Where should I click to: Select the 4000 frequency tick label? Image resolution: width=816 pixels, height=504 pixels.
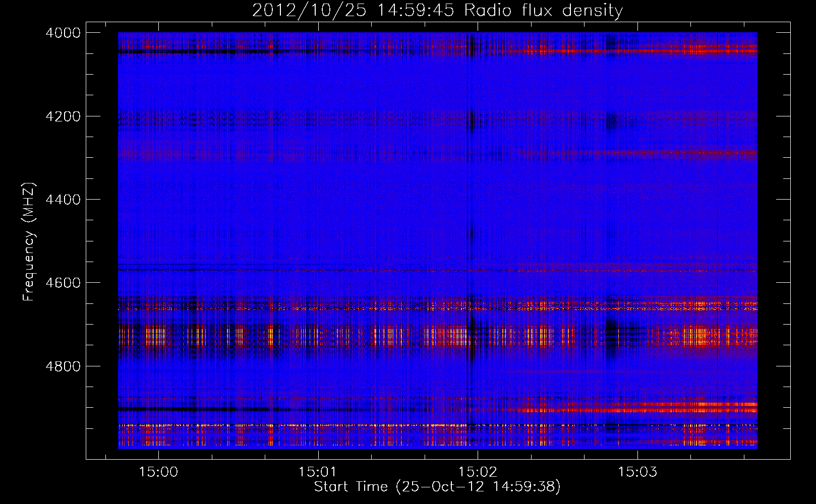(x=63, y=33)
